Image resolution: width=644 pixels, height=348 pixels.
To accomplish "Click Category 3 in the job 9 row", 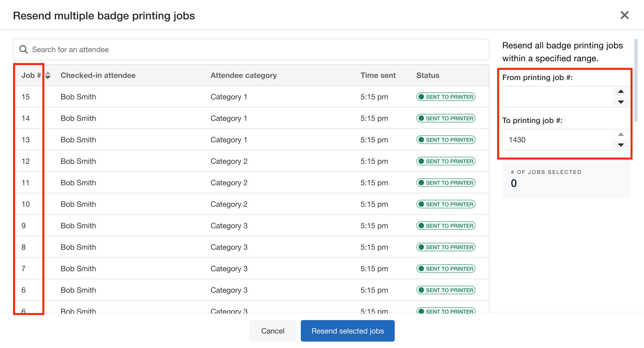I will coord(229,226).
